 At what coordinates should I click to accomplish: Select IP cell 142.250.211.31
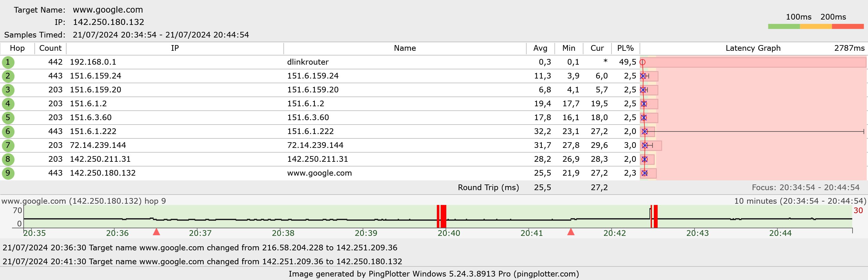(x=100, y=159)
